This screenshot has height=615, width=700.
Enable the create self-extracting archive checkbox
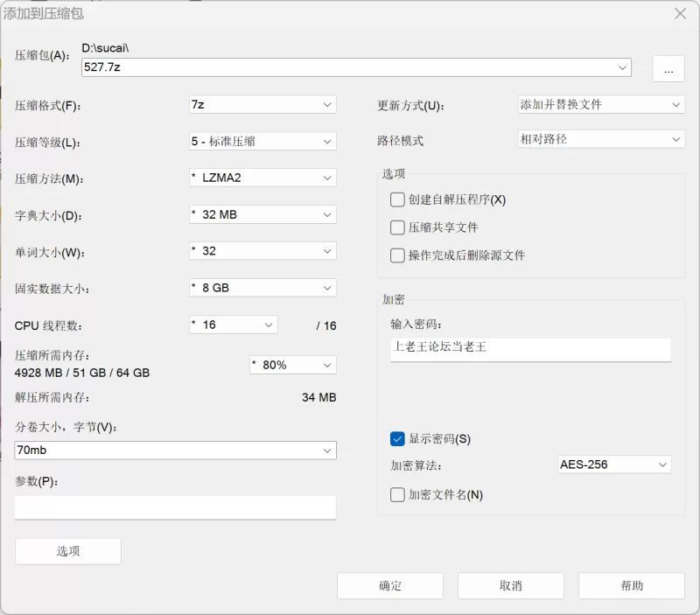(x=398, y=199)
